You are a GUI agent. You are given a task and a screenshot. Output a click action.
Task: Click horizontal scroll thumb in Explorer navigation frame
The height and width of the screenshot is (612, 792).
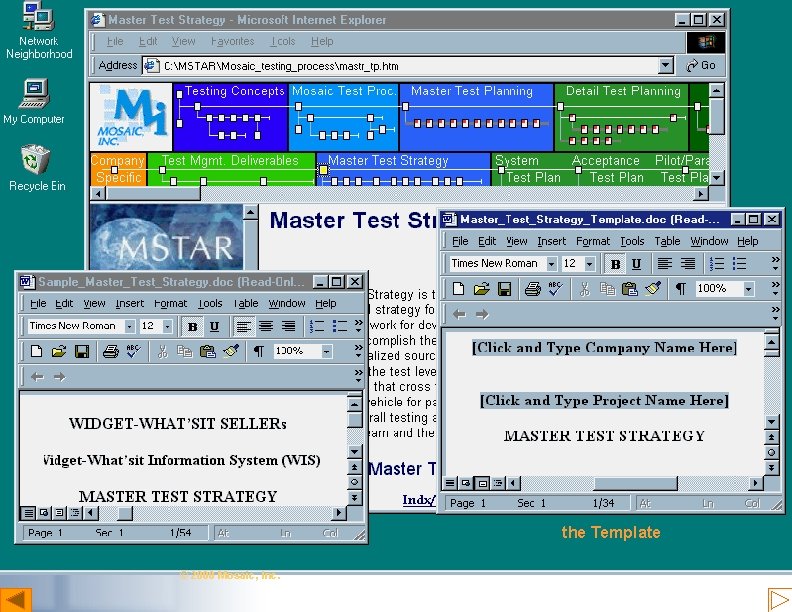[153, 193]
